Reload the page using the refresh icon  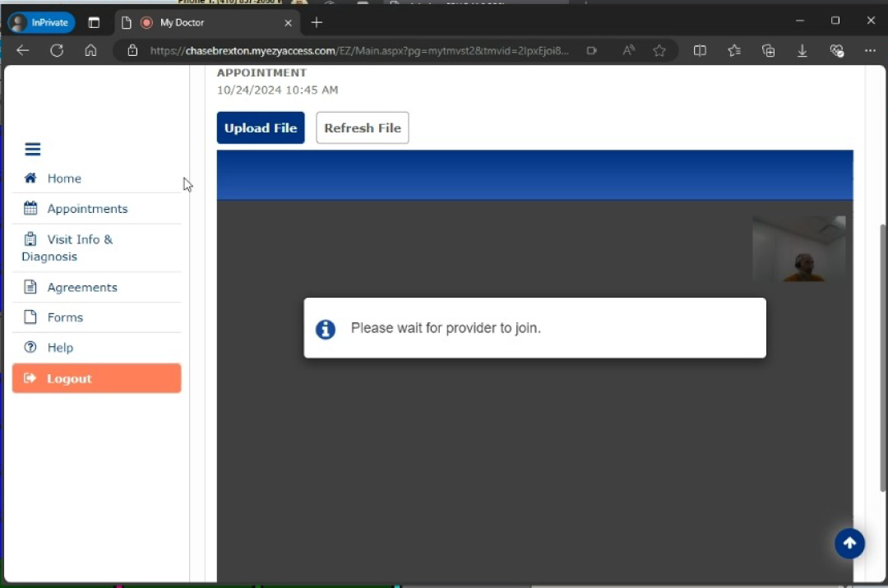point(57,51)
